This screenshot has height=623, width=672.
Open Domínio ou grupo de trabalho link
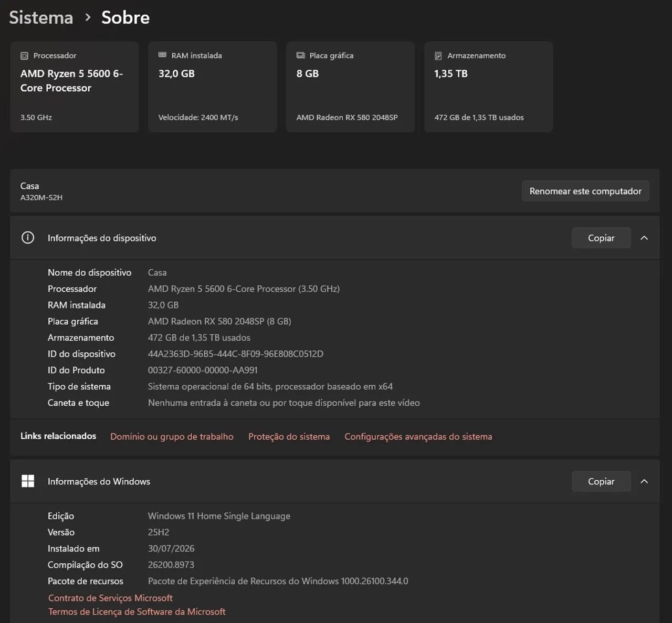click(x=172, y=437)
